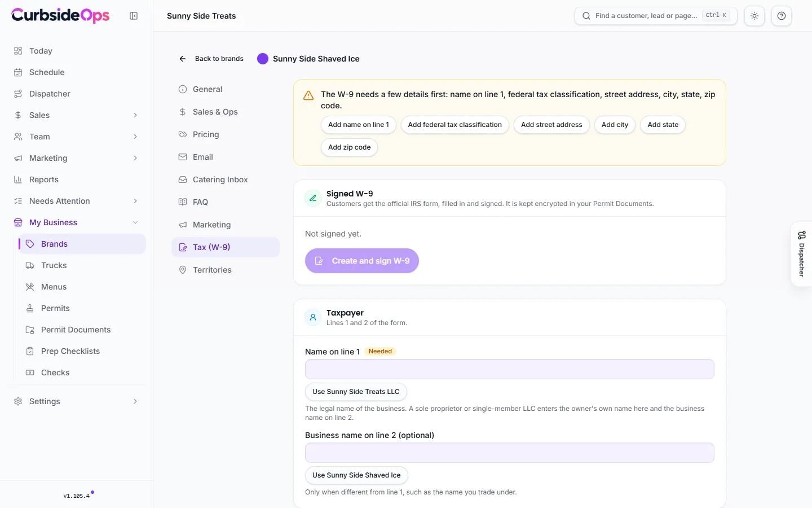
Task: Click Use Sunny Side Treats LLC
Action: click(x=356, y=392)
